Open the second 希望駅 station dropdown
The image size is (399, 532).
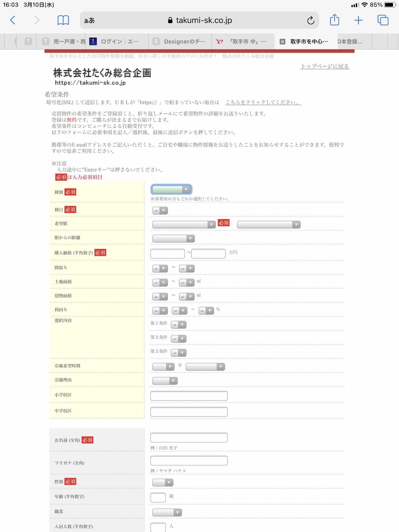[269, 224]
